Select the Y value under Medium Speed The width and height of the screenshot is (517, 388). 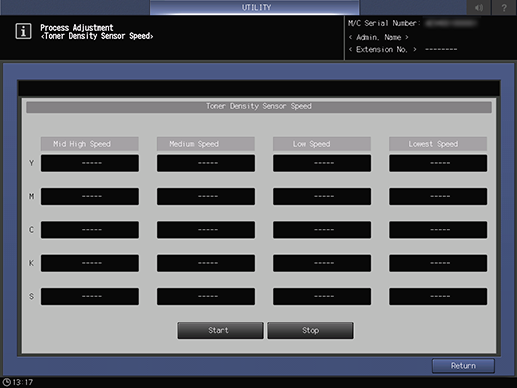pyautogui.click(x=206, y=163)
